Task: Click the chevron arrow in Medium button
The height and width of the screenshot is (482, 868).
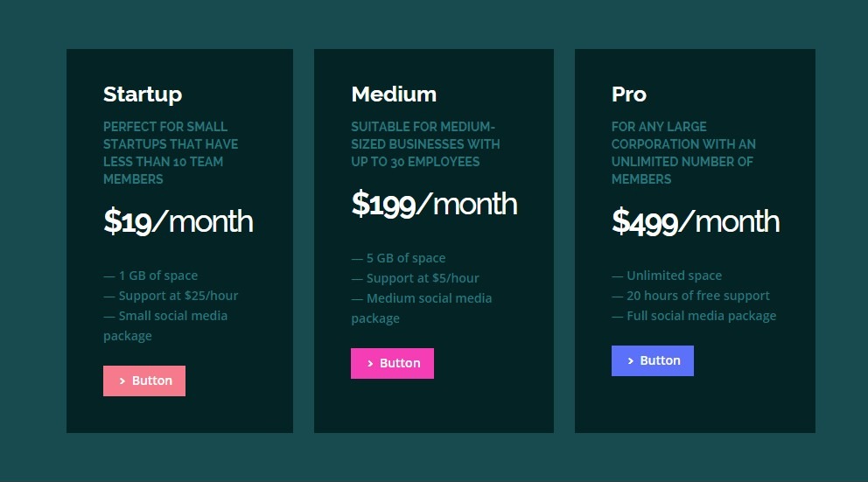Action: (370, 364)
